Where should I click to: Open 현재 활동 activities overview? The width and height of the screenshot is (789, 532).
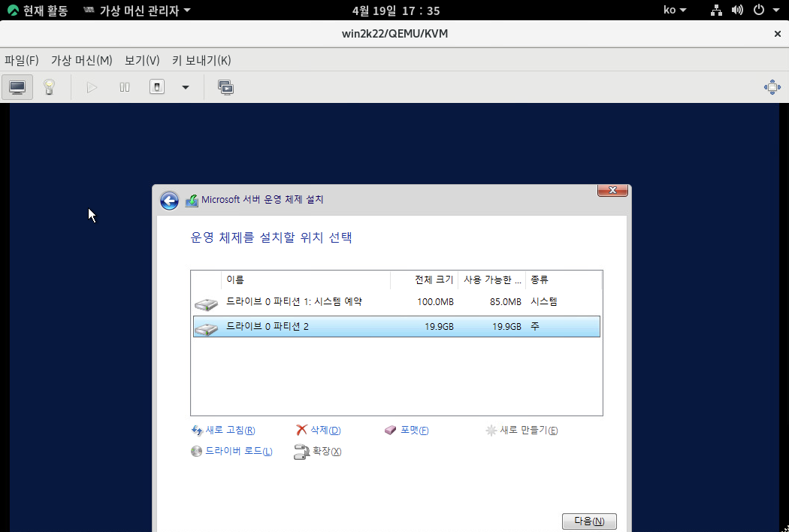tap(38, 10)
